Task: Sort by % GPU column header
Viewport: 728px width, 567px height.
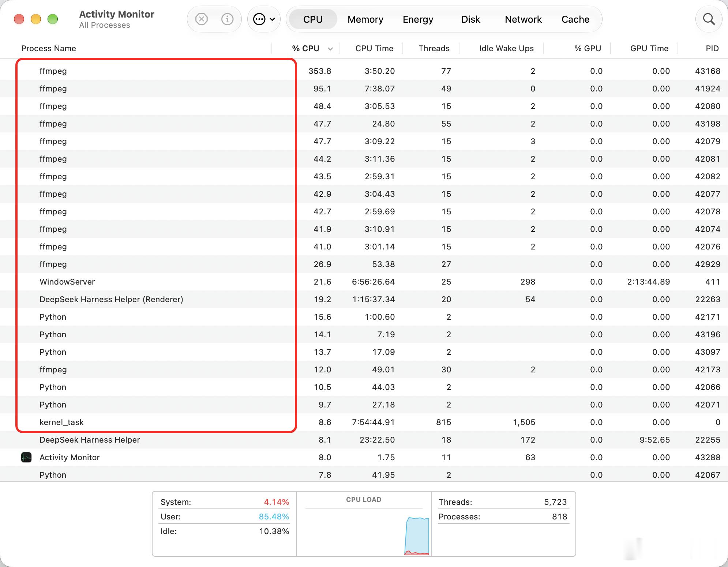Action: pos(588,48)
